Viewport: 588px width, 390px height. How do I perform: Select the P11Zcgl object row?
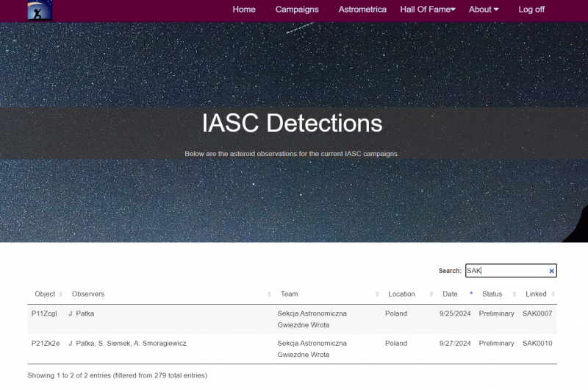click(x=44, y=313)
